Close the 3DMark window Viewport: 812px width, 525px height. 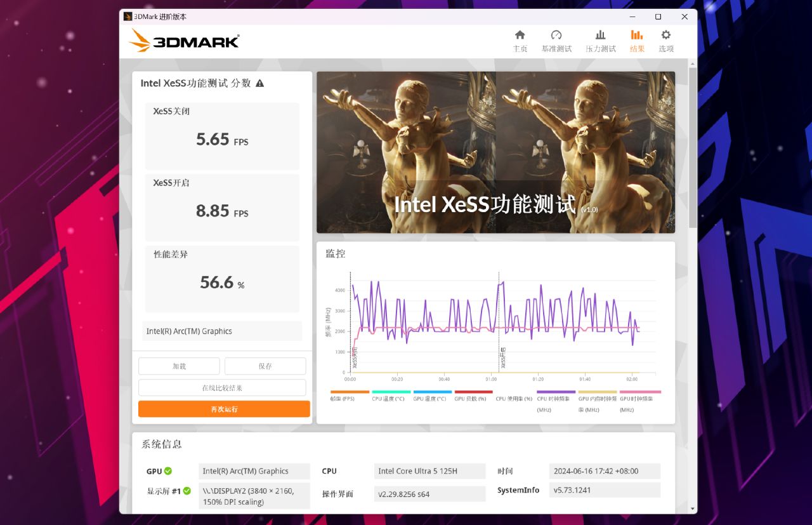(684, 17)
